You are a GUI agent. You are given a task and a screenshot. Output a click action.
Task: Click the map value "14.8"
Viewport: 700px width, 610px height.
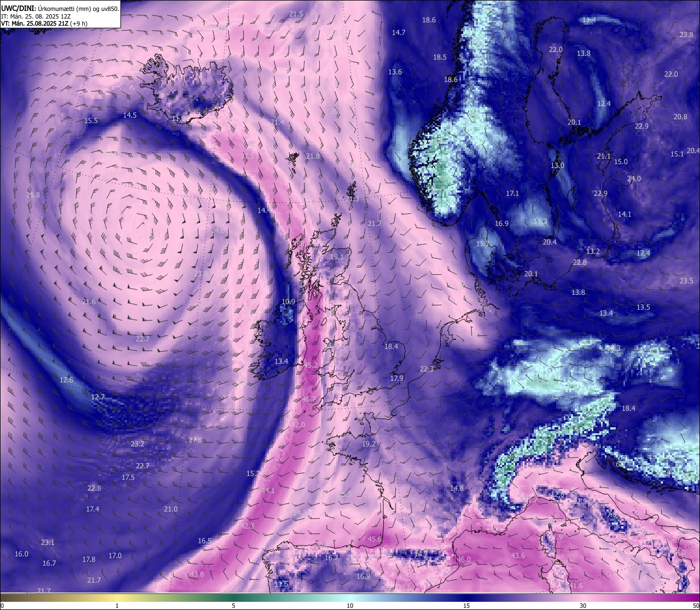click(x=457, y=488)
